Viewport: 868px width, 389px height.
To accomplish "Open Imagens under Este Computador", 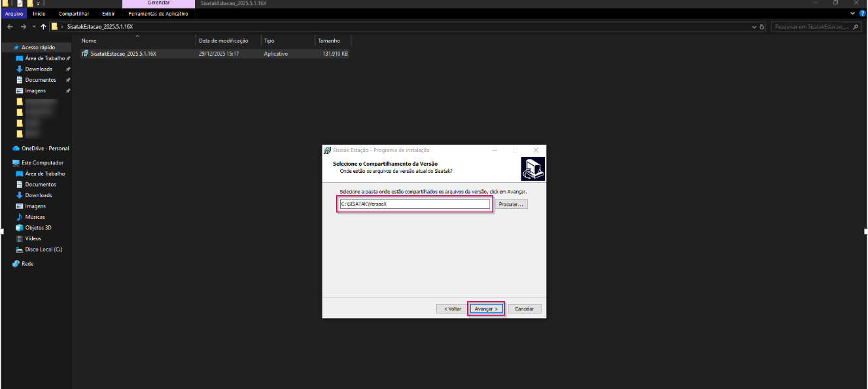I will (35, 206).
